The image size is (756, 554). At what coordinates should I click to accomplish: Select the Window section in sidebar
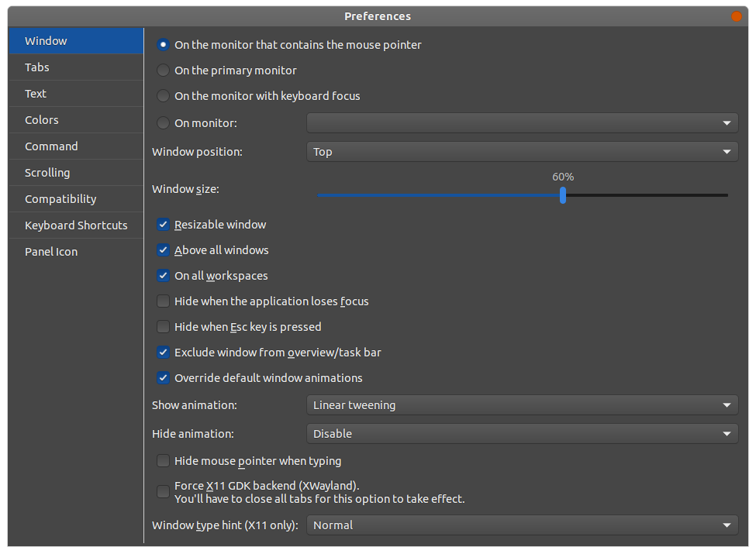[x=76, y=41]
